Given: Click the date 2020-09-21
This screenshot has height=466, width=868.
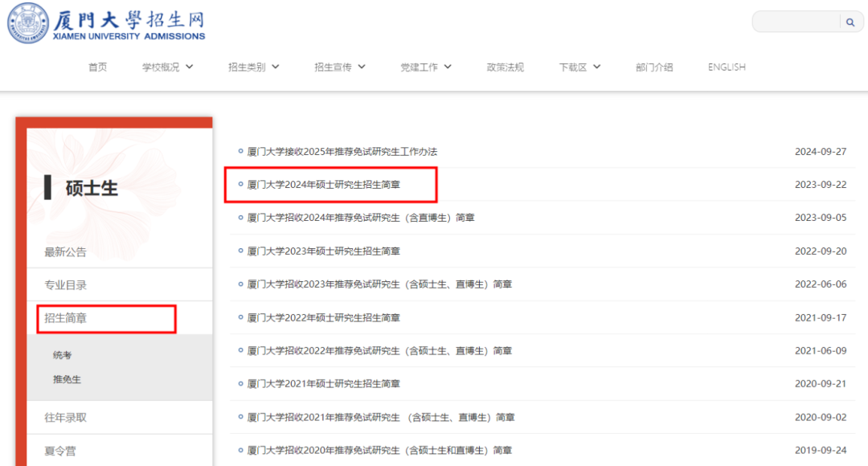Looking at the screenshot, I should coord(821,384).
